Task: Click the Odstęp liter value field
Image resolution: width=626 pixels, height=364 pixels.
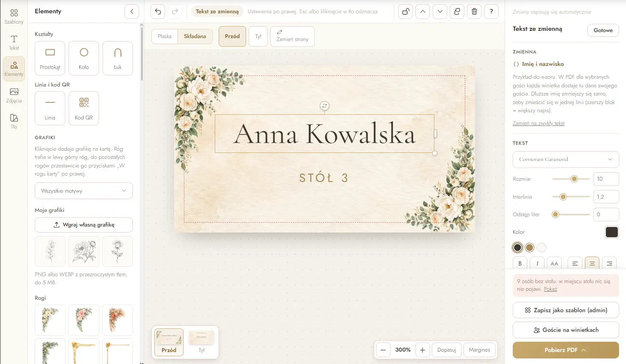Action: (x=606, y=215)
